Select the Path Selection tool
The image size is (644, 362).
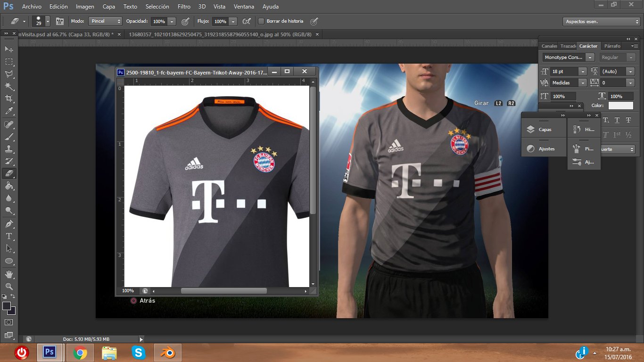(9, 248)
